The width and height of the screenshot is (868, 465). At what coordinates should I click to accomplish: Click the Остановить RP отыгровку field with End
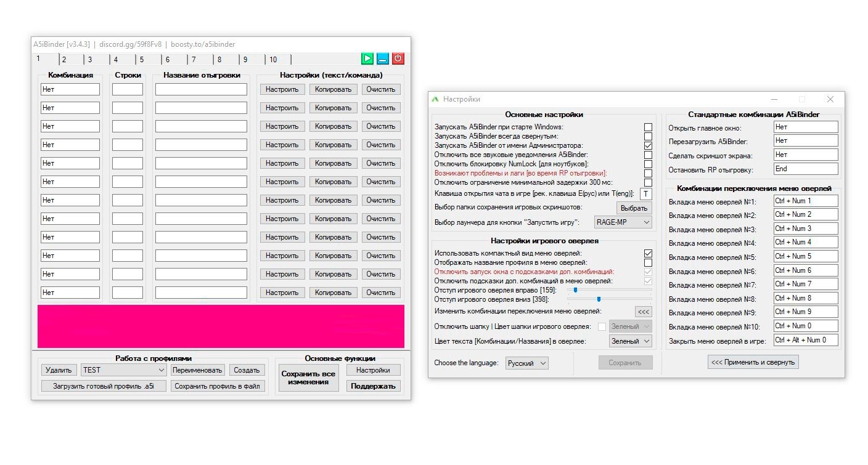tap(806, 169)
